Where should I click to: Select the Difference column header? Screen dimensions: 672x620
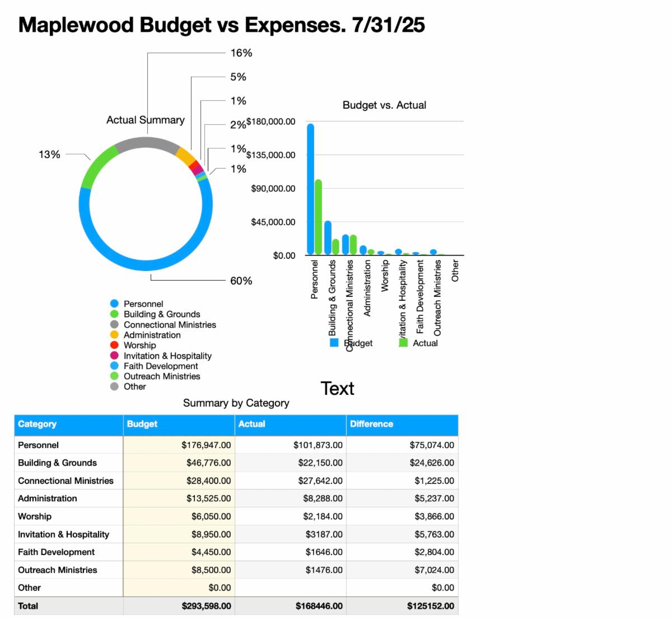402,425
